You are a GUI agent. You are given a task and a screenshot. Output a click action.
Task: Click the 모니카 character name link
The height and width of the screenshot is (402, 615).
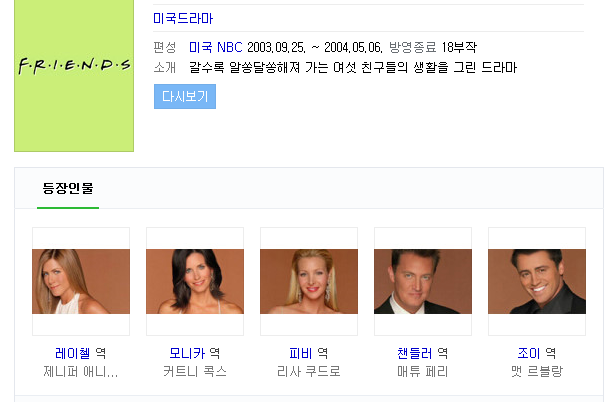(x=187, y=353)
